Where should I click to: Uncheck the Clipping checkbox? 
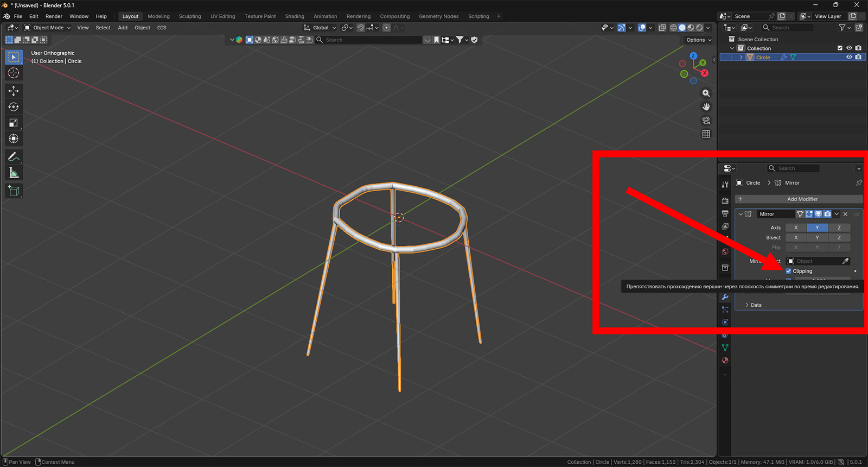[x=788, y=271]
